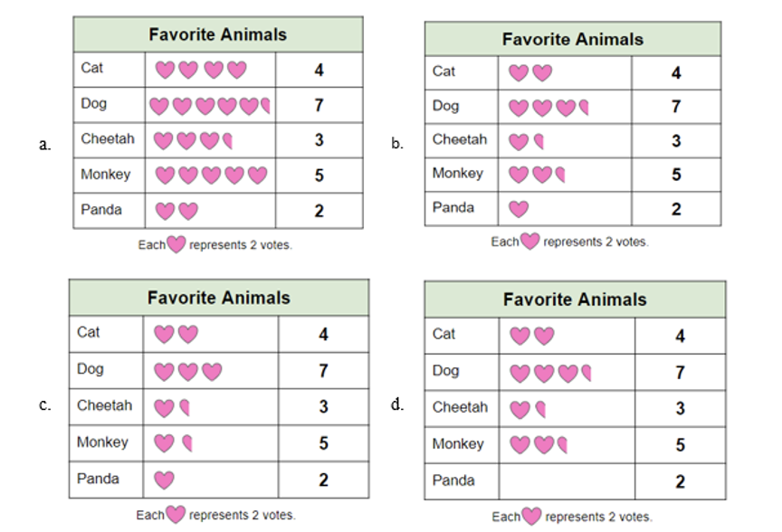This screenshot has width=782, height=532.
Task: Click the heart icon in legend of chart d
Action: [x=531, y=516]
